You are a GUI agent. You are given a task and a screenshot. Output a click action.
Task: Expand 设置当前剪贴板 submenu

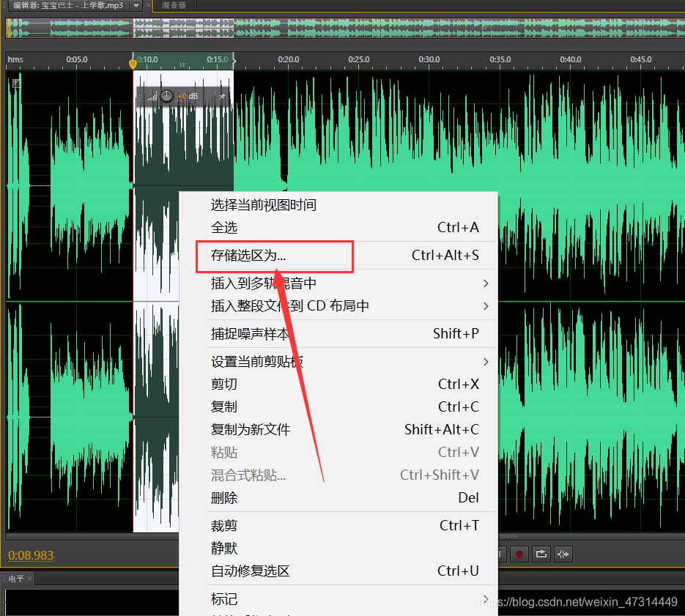pos(485,362)
